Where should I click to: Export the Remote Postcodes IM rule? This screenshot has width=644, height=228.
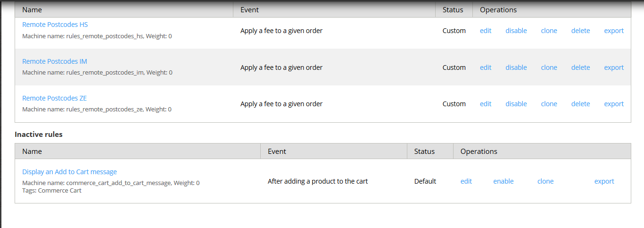point(614,68)
